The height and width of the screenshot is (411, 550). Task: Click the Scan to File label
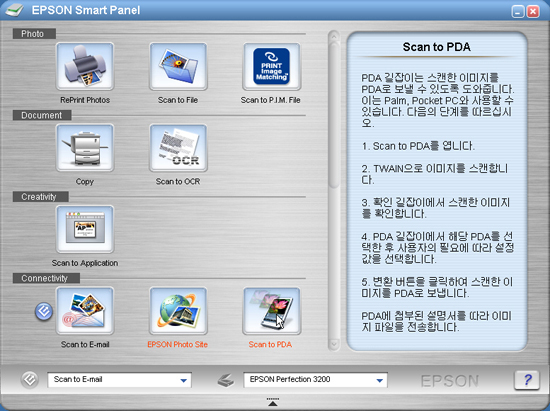[x=178, y=100]
